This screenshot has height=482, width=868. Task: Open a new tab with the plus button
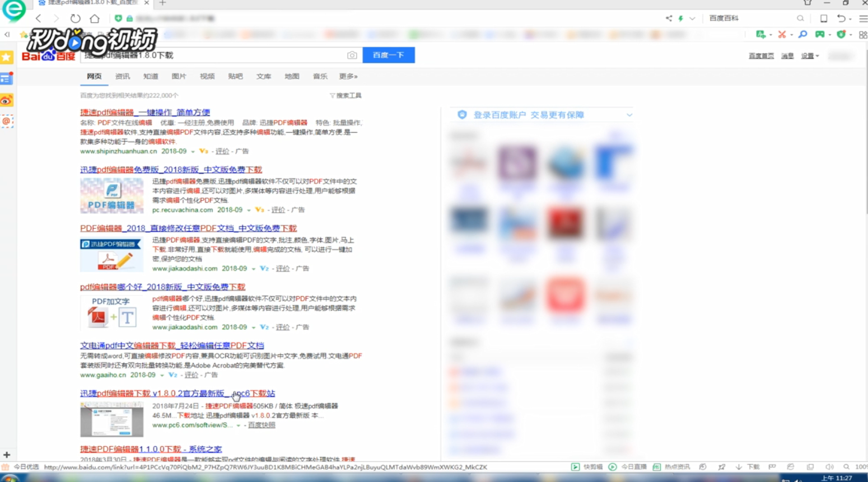click(162, 3)
